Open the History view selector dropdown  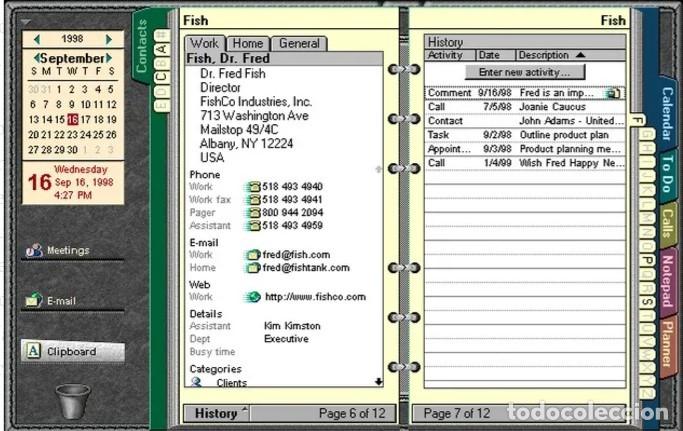click(x=216, y=413)
